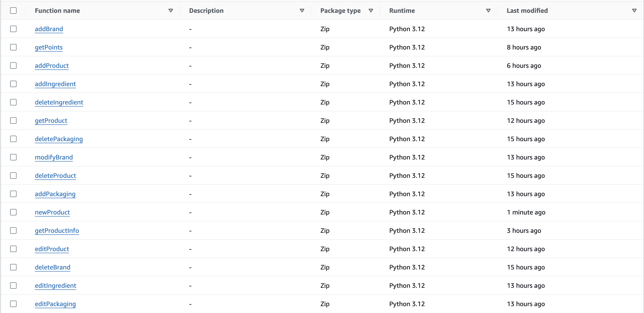Sort by the Last modified arrow
The width and height of the screenshot is (644, 313).
(x=634, y=11)
